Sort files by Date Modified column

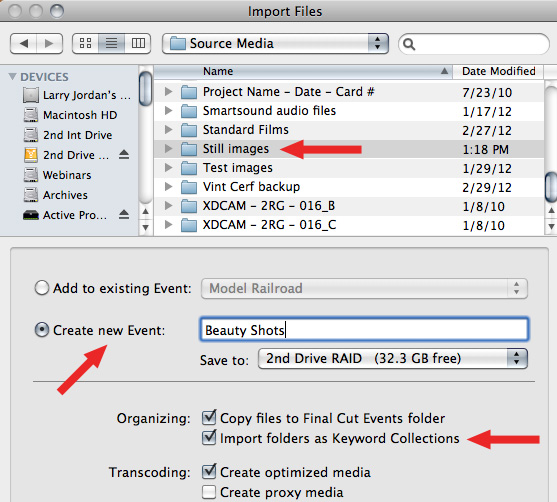point(498,71)
